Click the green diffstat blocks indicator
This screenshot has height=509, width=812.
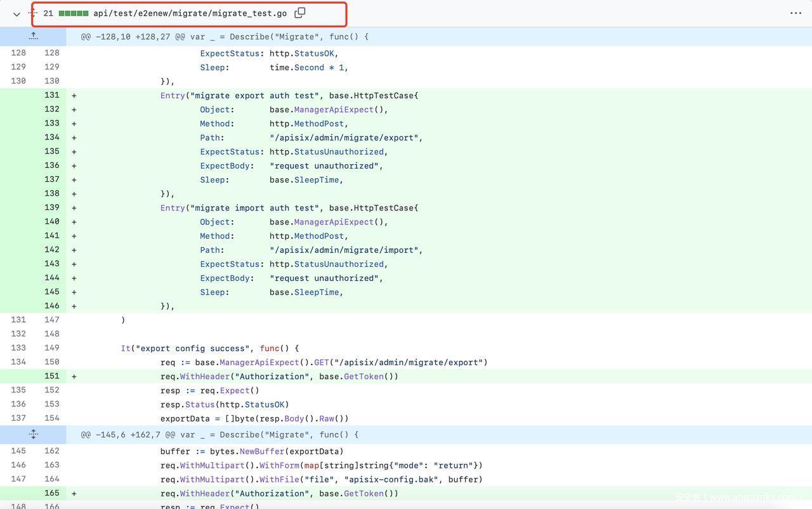tap(74, 13)
